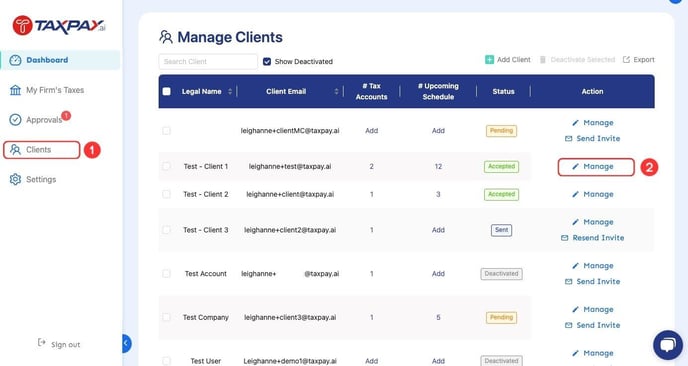Viewport: 688px width, 366px height.
Task: Toggle the select-all header checkbox
Action: [x=166, y=91]
